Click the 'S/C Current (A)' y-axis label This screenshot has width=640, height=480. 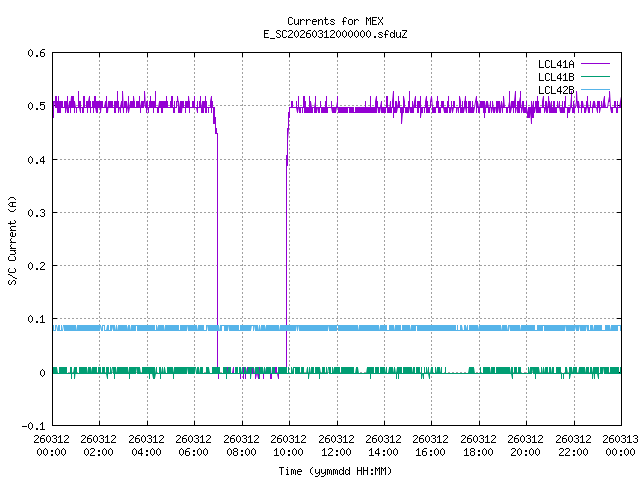pos(13,239)
